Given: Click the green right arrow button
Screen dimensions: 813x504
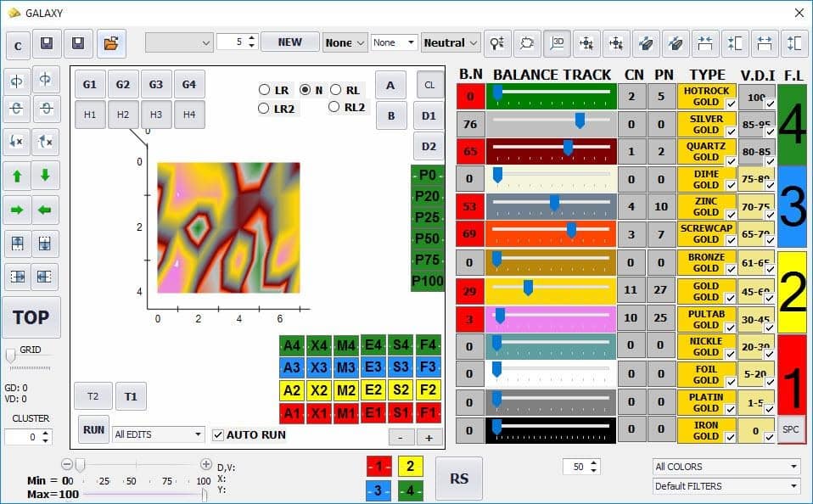Looking at the screenshot, I should click(x=17, y=209).
